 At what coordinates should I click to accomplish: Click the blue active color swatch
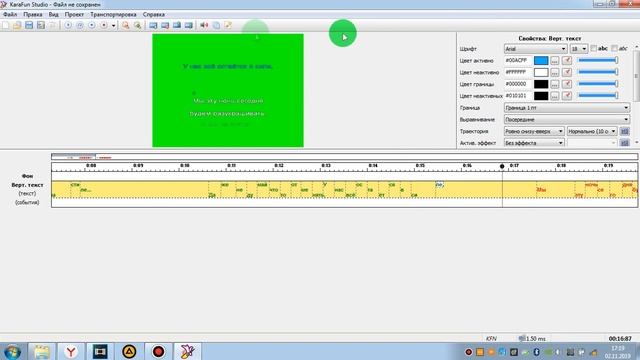[x=541, y=60]
